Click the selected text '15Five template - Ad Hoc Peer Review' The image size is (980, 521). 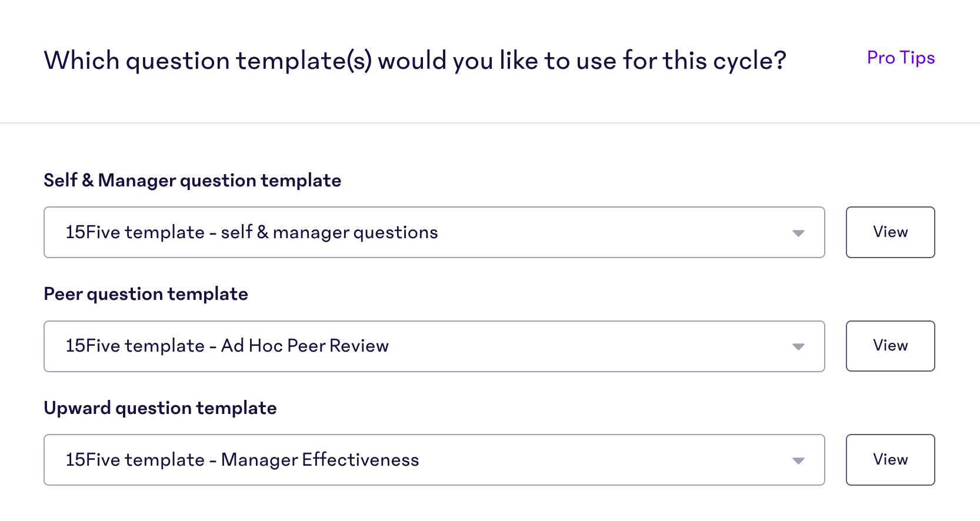(x=227, y=346)
